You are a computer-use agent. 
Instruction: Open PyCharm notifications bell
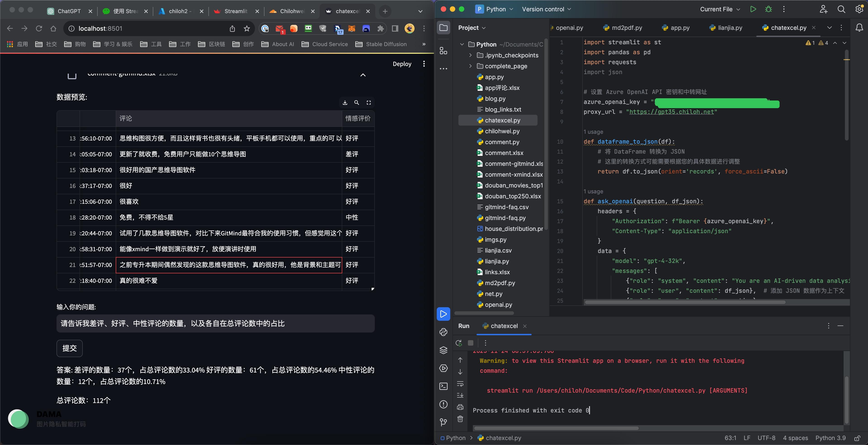click(x=859, y=28)
